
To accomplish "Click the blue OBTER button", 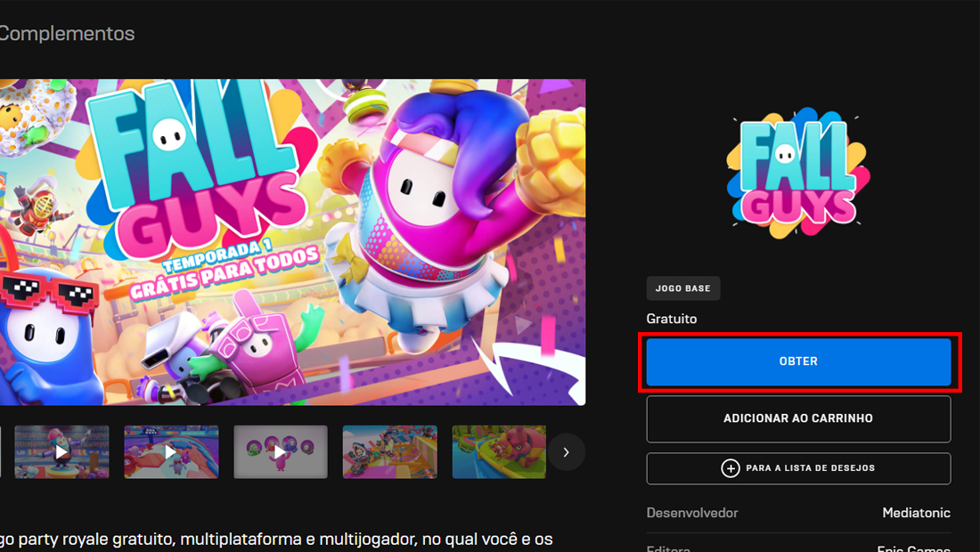I will coord(798,361).
